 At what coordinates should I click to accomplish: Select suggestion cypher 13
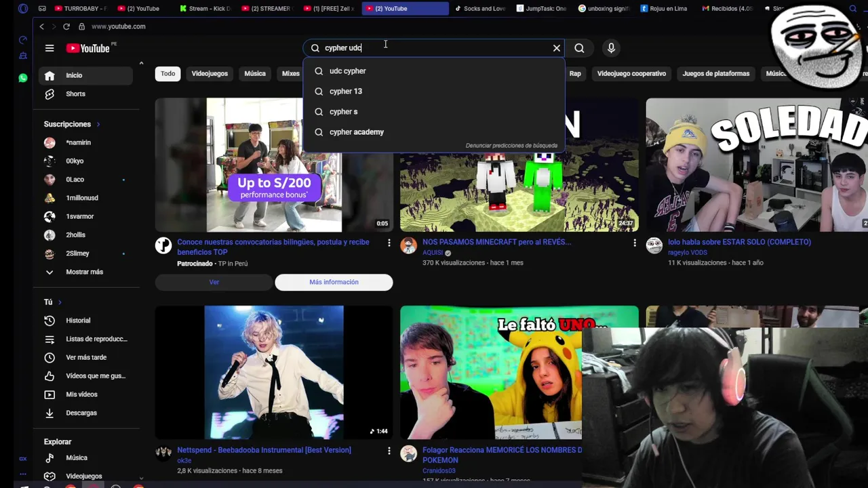click(434, 91)
